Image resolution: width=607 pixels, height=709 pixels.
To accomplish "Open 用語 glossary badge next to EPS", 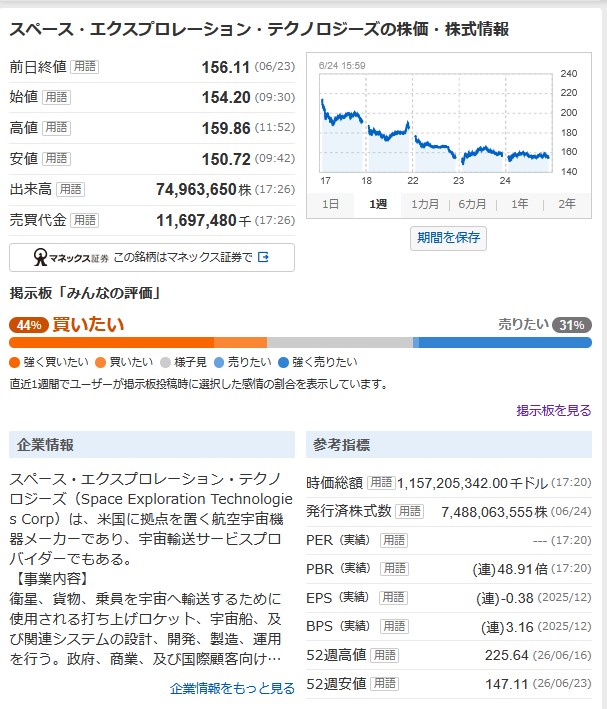I will 393,598.
